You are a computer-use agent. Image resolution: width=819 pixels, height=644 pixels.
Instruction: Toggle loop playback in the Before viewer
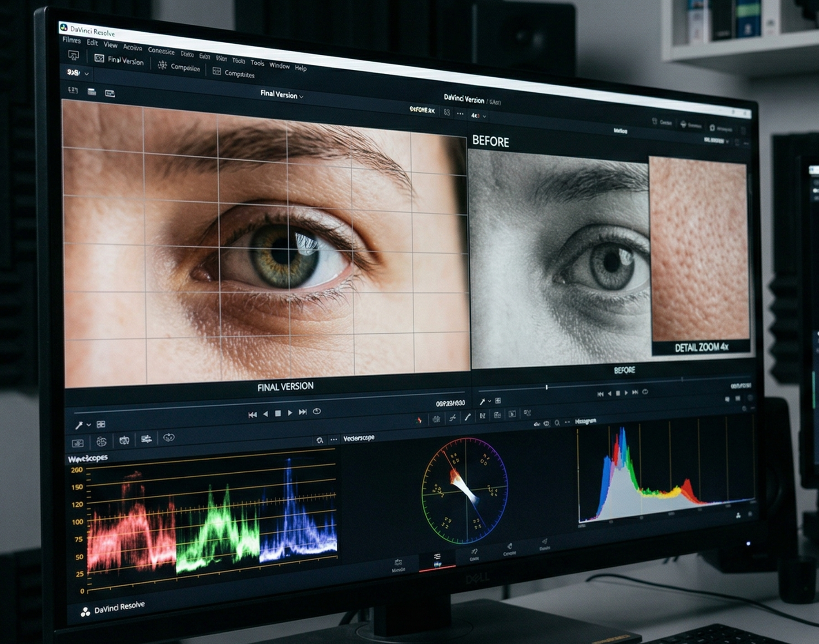click(x=645, y=392)
